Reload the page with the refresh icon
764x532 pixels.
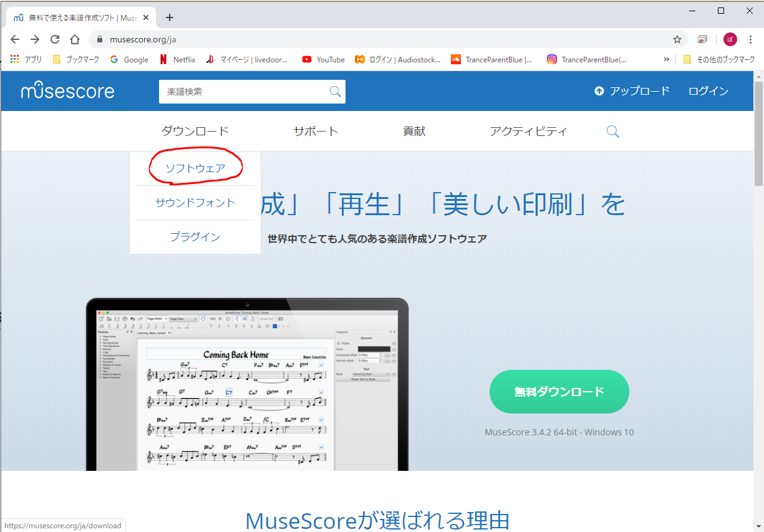pyautogui.click(x=55, y=39)
